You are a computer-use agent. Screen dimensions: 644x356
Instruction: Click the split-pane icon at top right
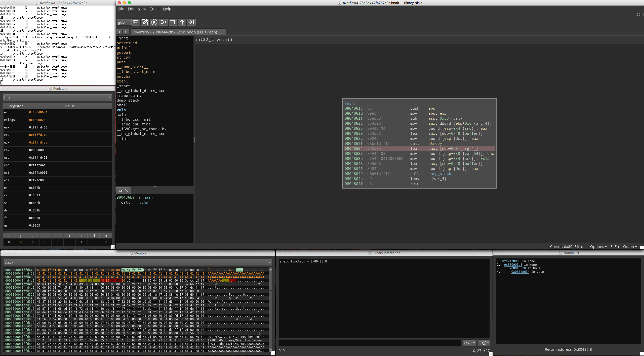(x=638, y=15)
